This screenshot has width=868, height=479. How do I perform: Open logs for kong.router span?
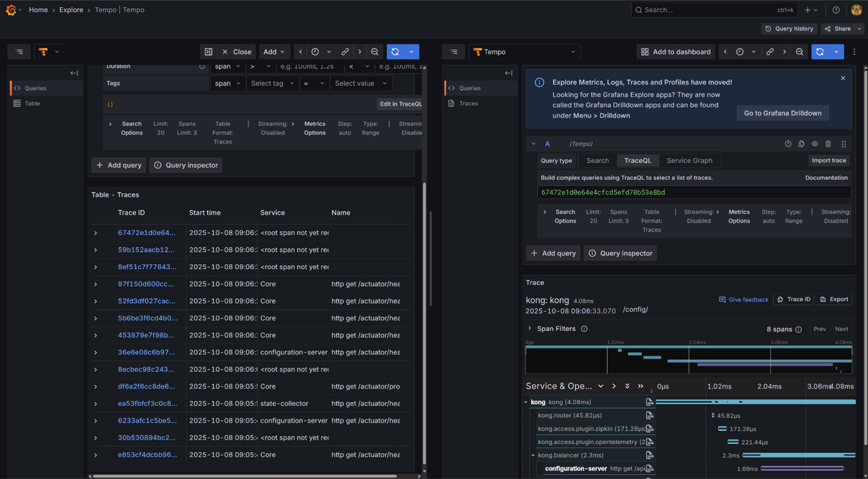tap(649, 415)
